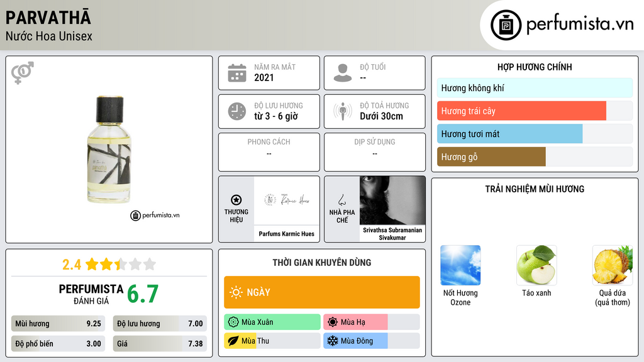Image resolution: width=644 pixels, height=362 pixels.
Task: Click the PERFUMISTA ĐÁNH GIÁ label
Action: point(91,294)
